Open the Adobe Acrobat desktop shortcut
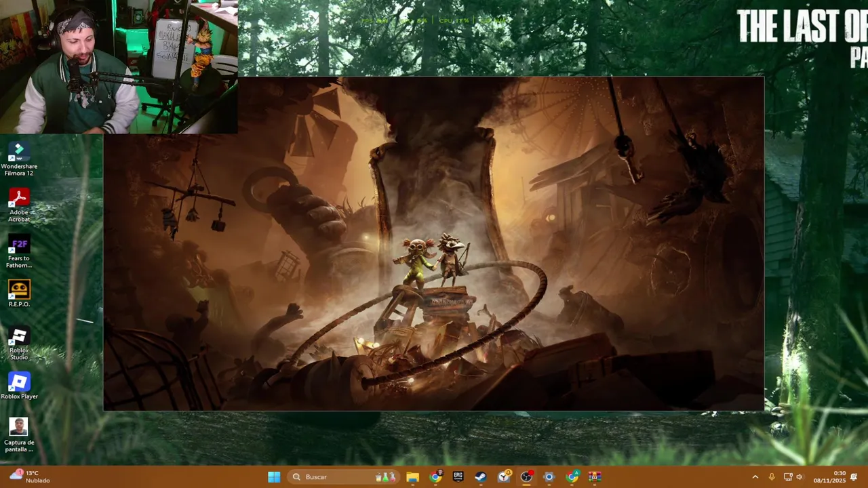Image resolution: width=868 pixels, height=488 pixels. point(19,205)
